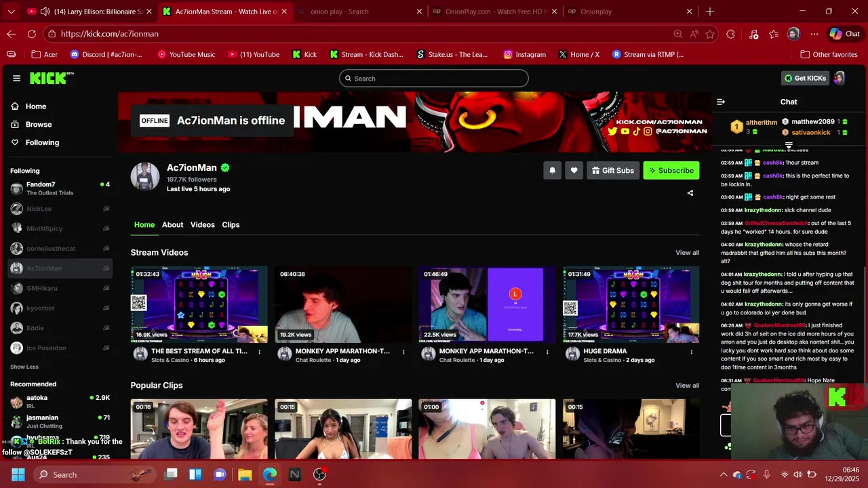Open the Stake.us bookmark

pos(452,54)
